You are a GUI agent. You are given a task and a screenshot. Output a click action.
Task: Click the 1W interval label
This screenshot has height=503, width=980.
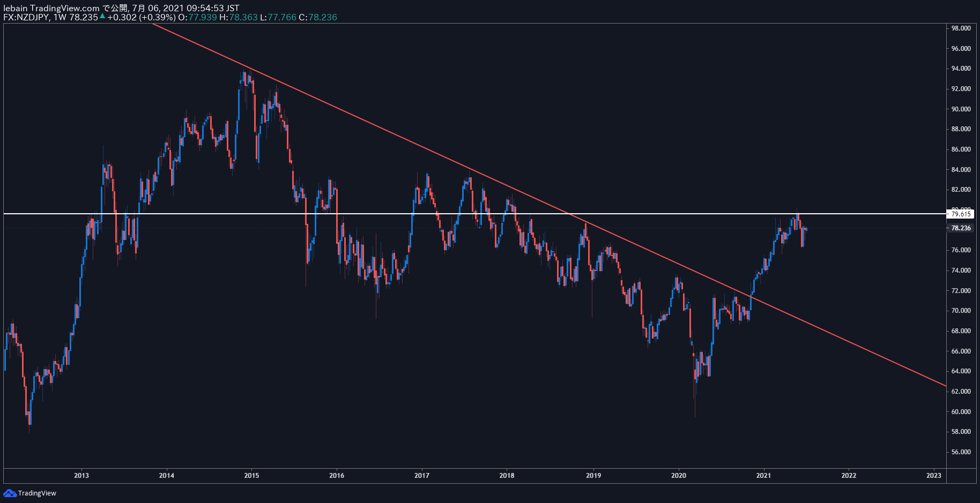tap(60, 17)
